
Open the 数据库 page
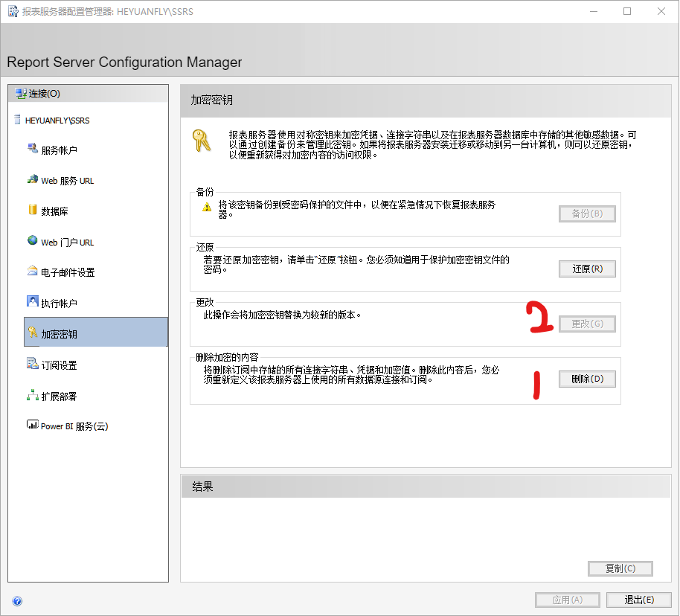coord(54,212)
